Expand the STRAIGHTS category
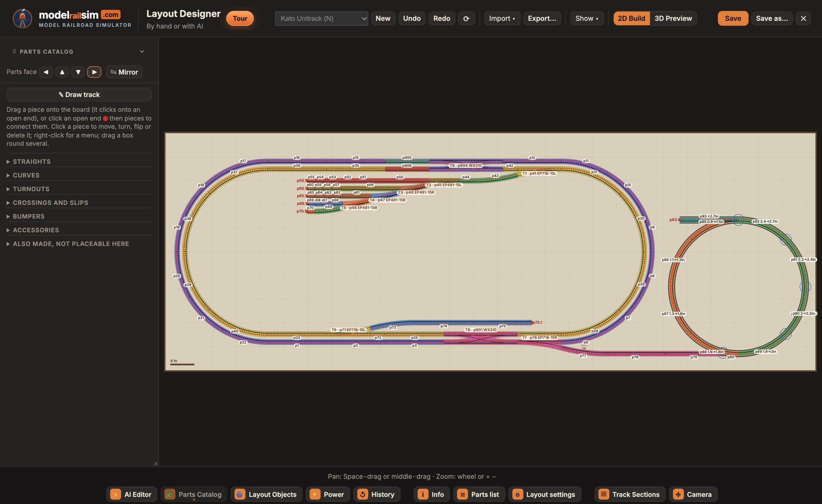Image resolution: width=822 pixels, height=504 pixels. pyautogui.click(x=79, y=161)
